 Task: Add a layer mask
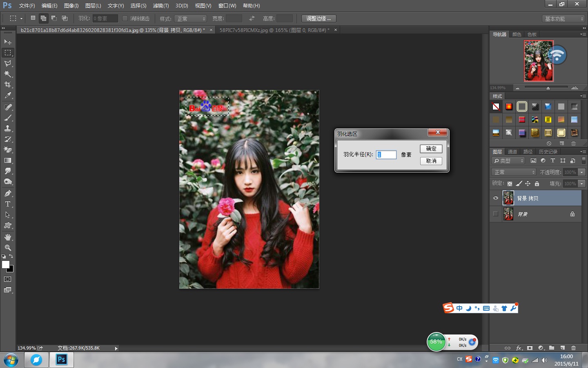(530, 348)
